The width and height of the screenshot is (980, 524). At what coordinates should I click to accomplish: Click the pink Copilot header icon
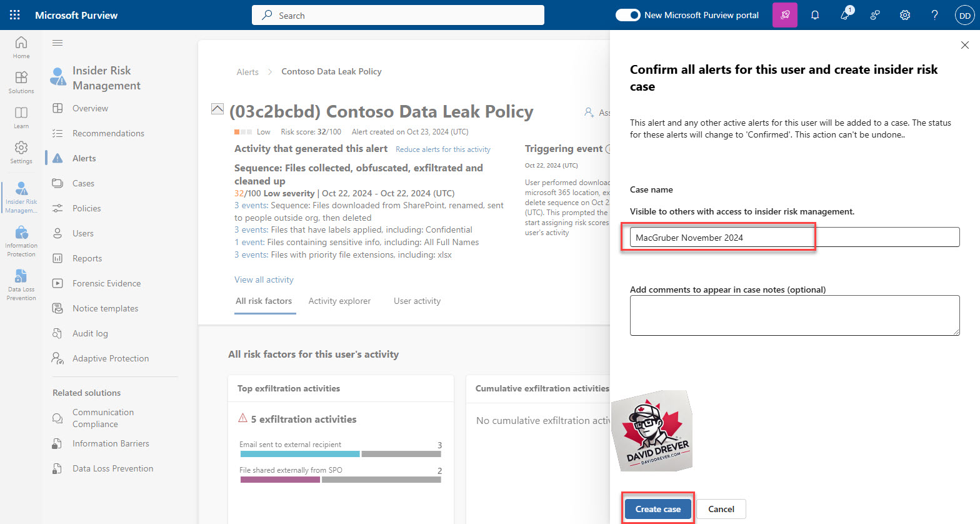pos(785,15)
